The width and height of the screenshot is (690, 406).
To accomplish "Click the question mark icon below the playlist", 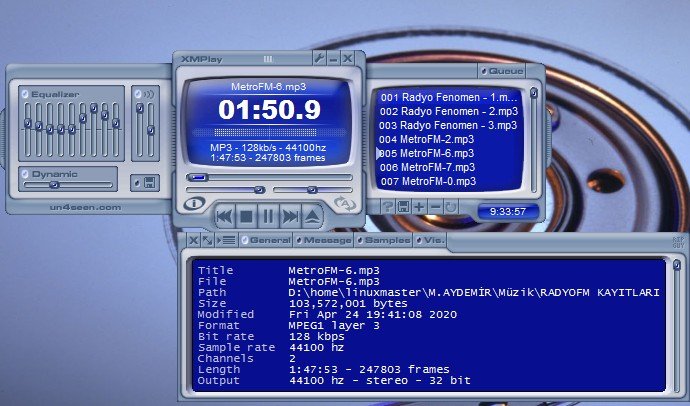I will pyautogui.click(x=388, y=207).
